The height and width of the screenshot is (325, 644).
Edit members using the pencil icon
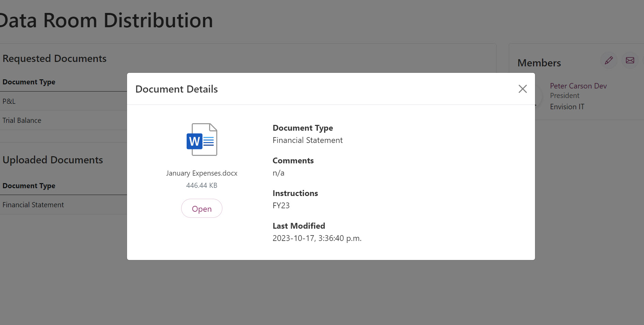(609, 60)
